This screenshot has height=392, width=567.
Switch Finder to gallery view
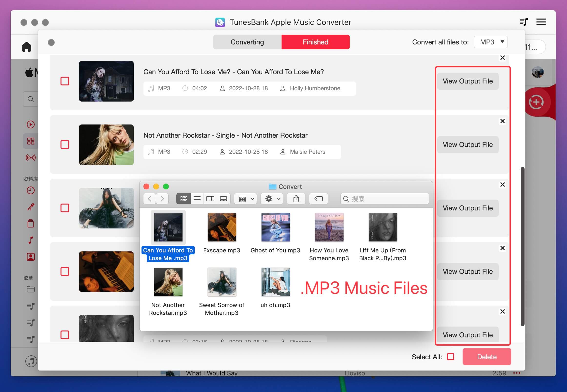(x=224, y=199)
